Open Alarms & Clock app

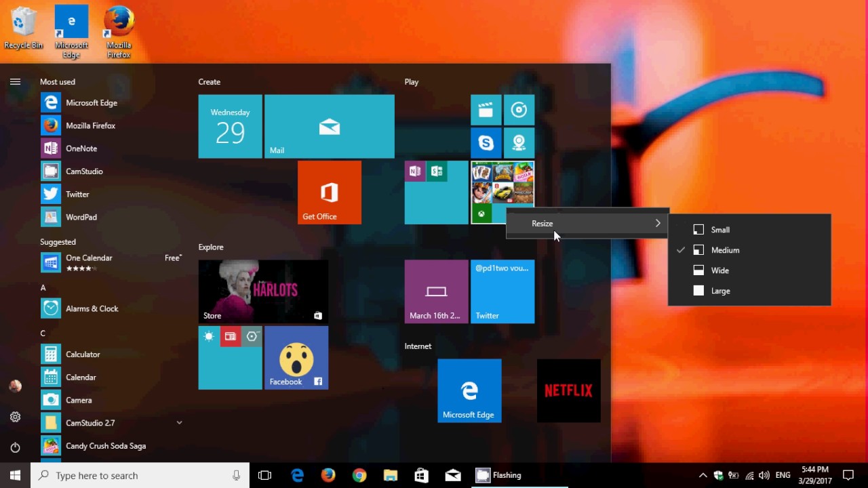point(112,308)
